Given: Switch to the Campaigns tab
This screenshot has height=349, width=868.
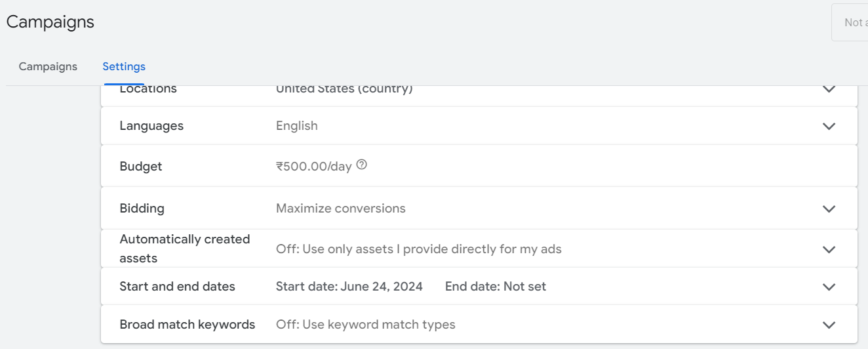Looking at the screenshot, I should (x=48, y=66).
